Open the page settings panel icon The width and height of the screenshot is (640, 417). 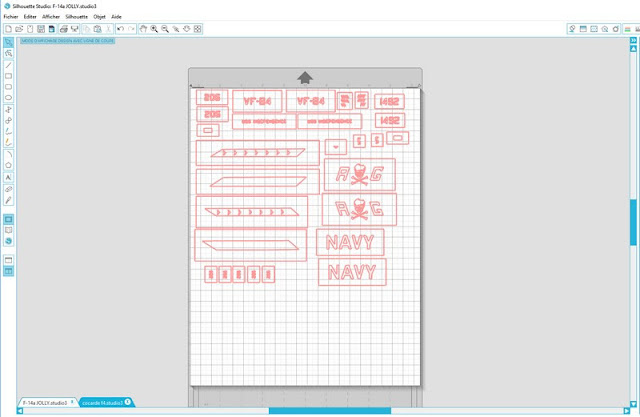[583, 29]
